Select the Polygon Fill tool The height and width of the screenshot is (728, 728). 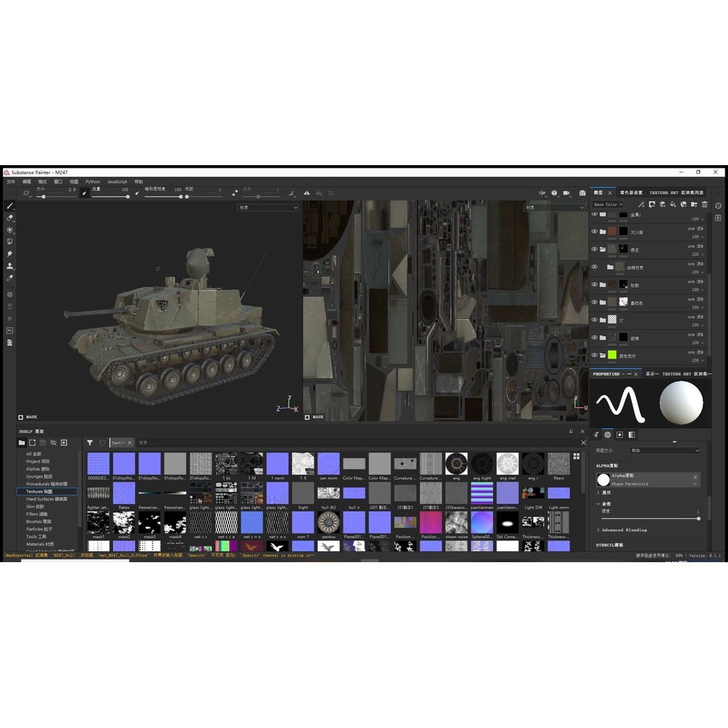point(9,242)
